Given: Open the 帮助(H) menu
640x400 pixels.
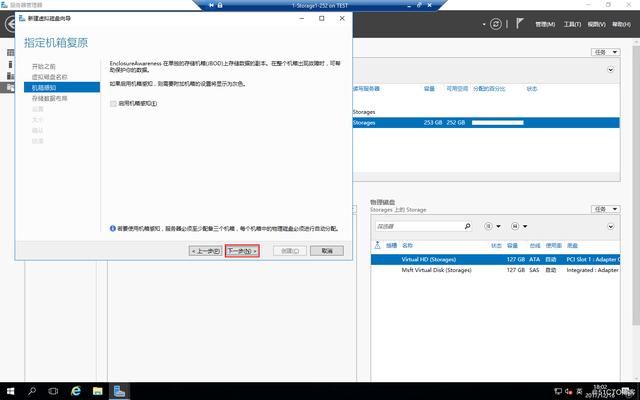Looking at the screenshot, I should click(x=621, y=24).
